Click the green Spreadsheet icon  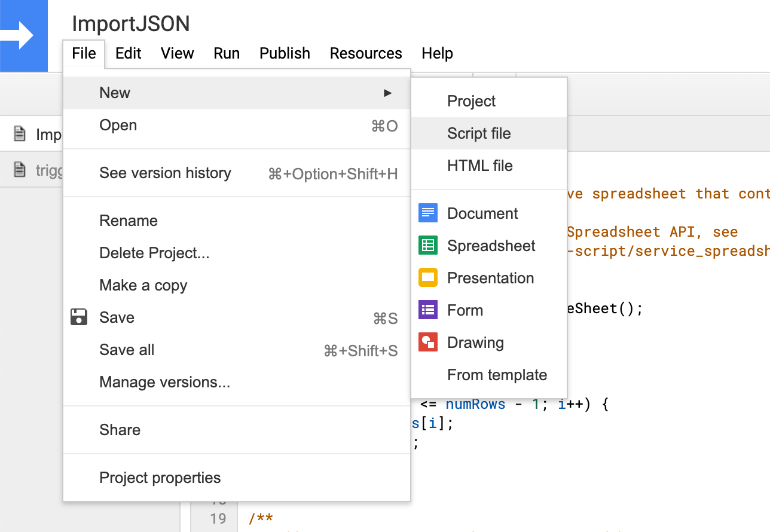click(x=428, y=246)
